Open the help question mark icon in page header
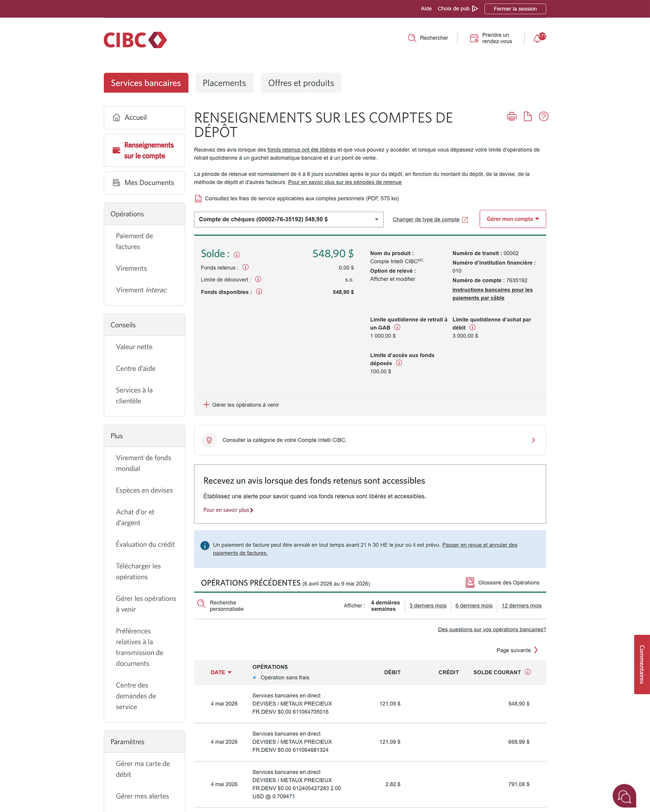The width and height of the screenshot is (650, 812). point(543,117)
